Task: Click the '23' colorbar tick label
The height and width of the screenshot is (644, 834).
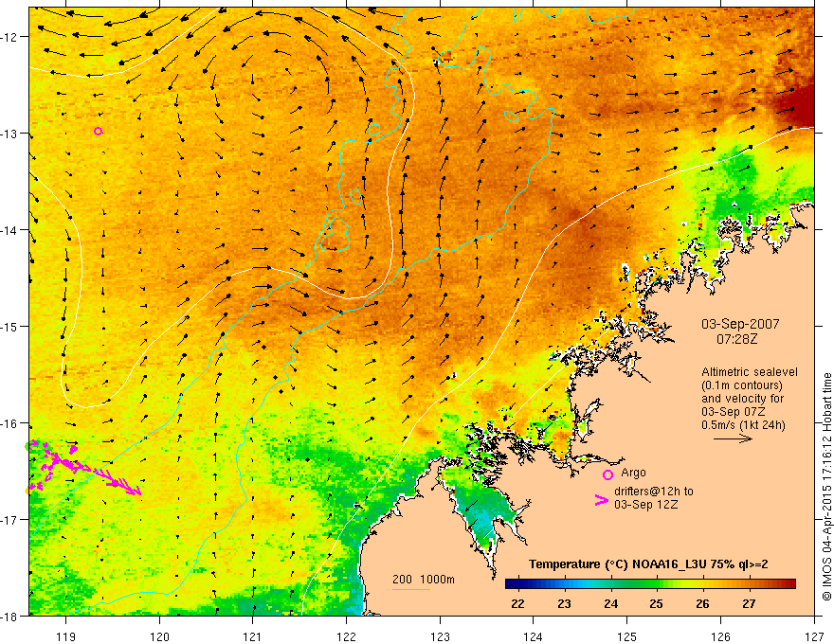Action: pos(564,603)
